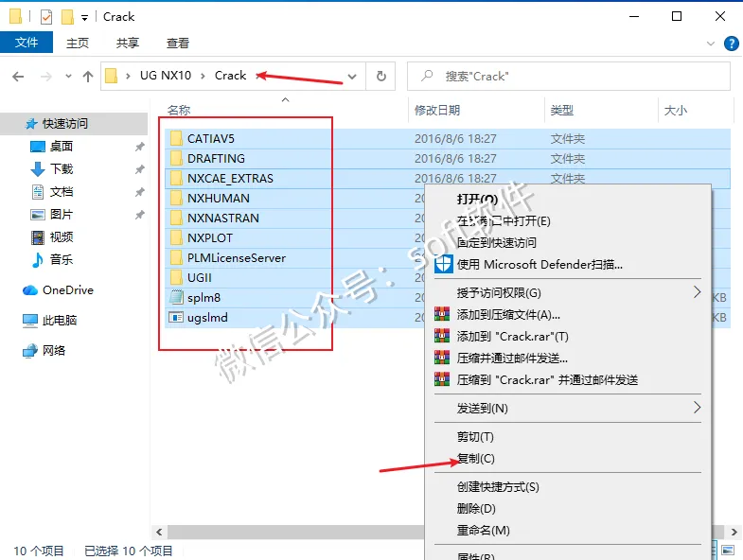Choose Create shortcut (创建快捷方式) menu item

(x=567, y=486)
